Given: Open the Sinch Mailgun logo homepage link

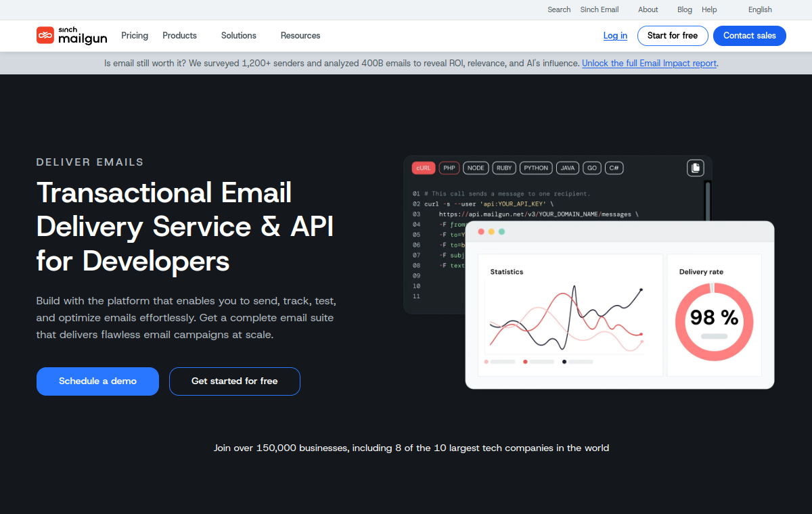Looking at the screenshot, I should (72, 35).
